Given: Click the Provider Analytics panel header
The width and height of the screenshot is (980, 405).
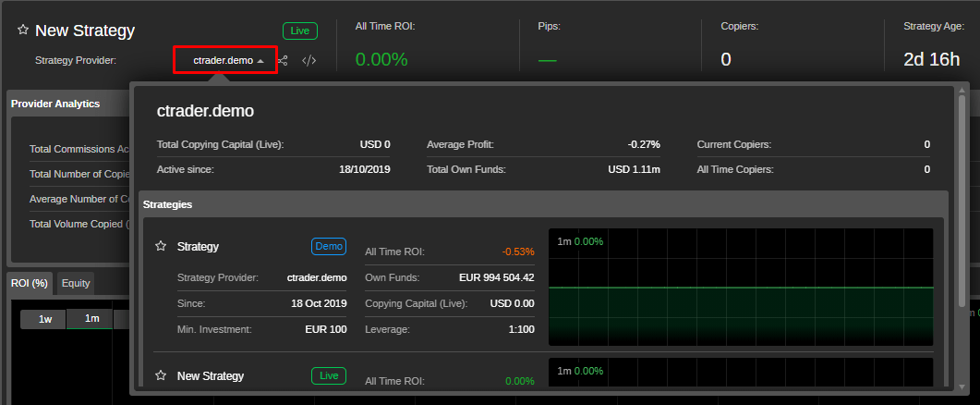Looking at the screenshot, I should coord(55,104).
